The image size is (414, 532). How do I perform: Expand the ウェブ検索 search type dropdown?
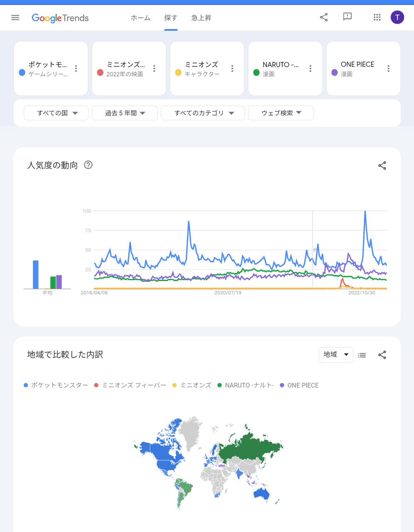click(281, 113)
